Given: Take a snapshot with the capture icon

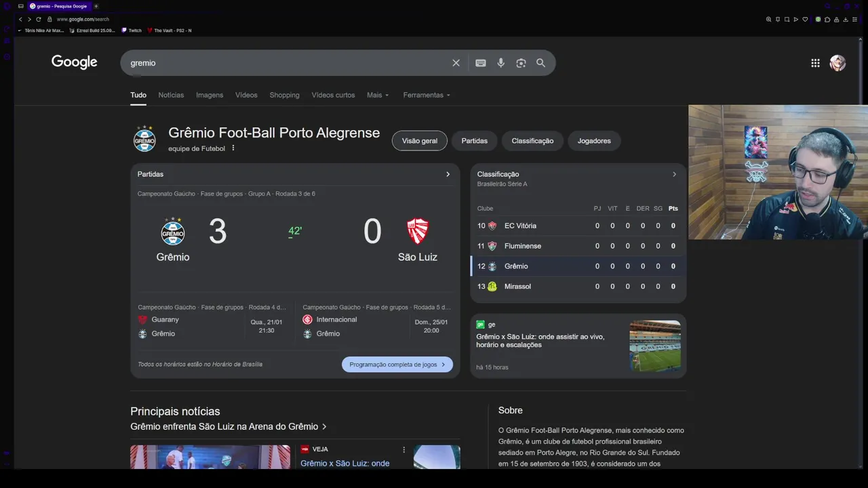Looking at the screenshot, I should point(787,20).
